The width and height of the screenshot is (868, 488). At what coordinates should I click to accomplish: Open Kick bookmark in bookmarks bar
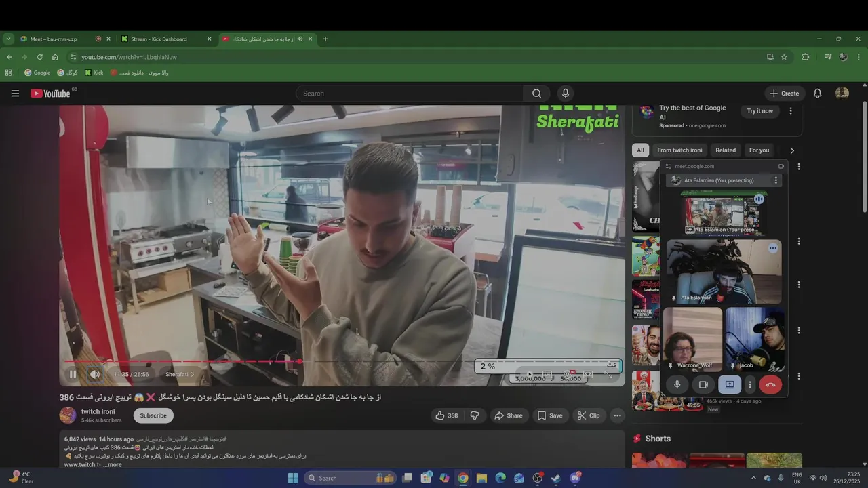pyautogui.click(x=94, y=73)
